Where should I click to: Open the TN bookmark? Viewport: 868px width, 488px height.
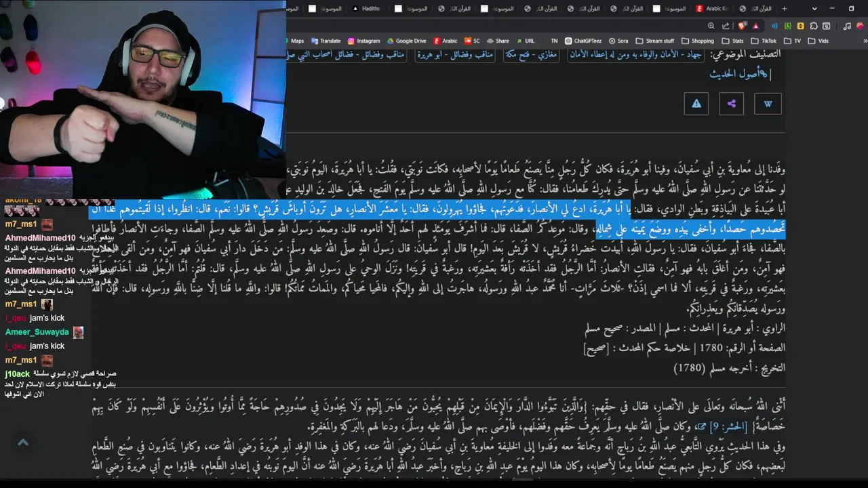click(555, 41)
